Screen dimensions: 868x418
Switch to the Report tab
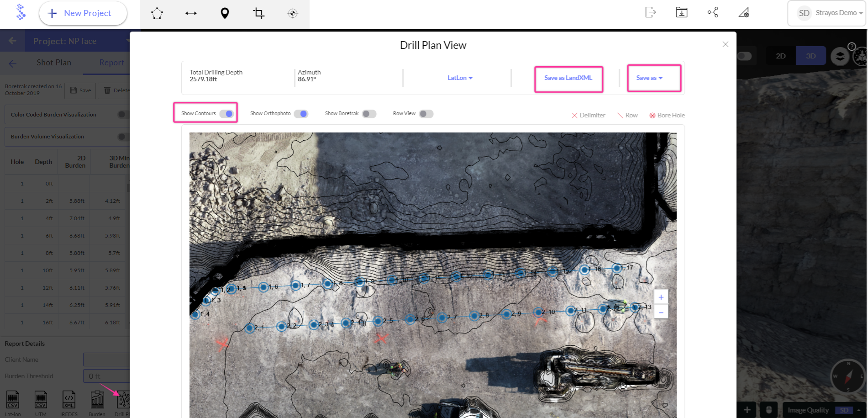click(x=111, y=63)
